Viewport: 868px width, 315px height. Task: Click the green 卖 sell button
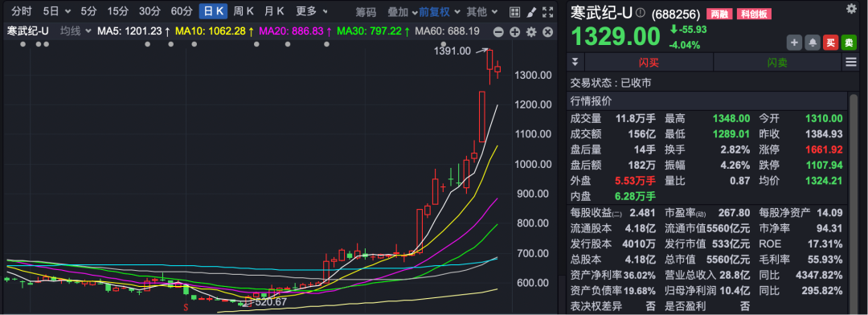[849, 43]
